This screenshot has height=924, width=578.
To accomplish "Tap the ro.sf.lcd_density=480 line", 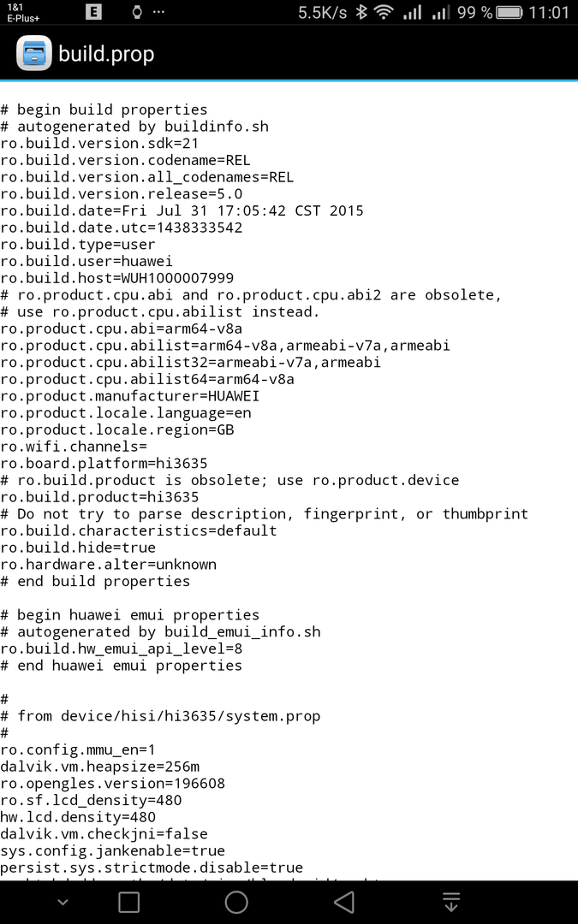I will pyautogui.click(x=91, y=800).
